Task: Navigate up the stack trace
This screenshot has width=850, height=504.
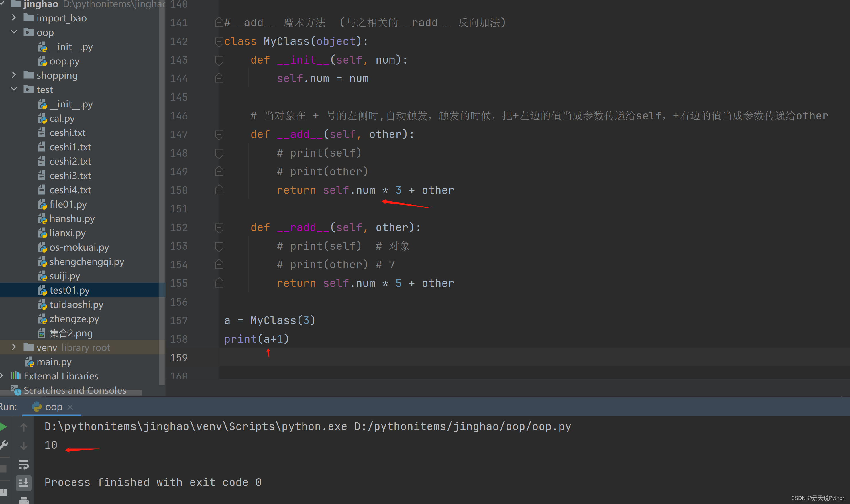Action: pos(24,427)
